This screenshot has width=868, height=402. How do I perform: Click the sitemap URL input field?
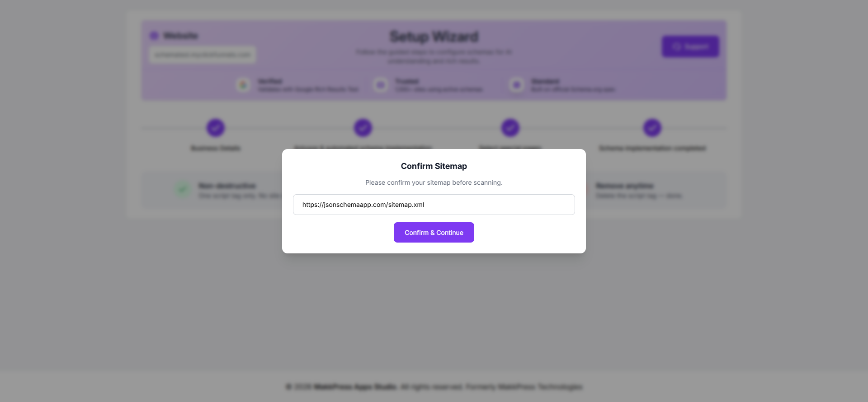[x=434, y=205]
